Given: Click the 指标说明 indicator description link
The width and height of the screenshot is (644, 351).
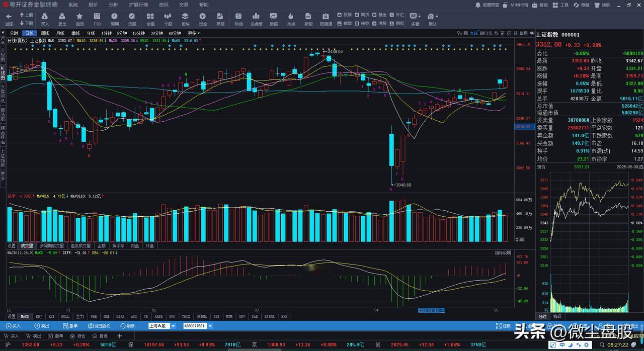Looking at the screenshot, I should coord(503,252).
